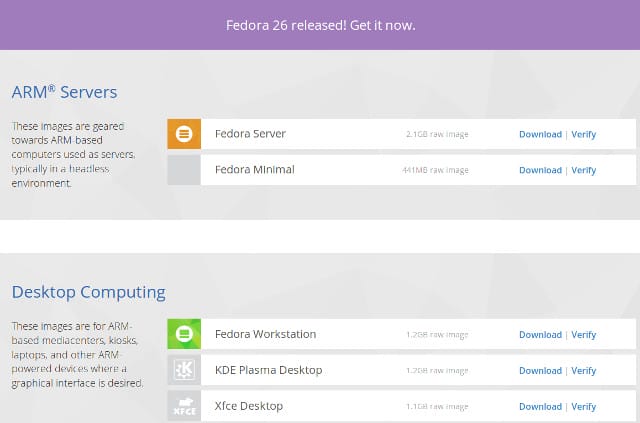The image size is (640, 423).
Task: Verify the Xfce Desktop image
Action: [x=584, y=407]
